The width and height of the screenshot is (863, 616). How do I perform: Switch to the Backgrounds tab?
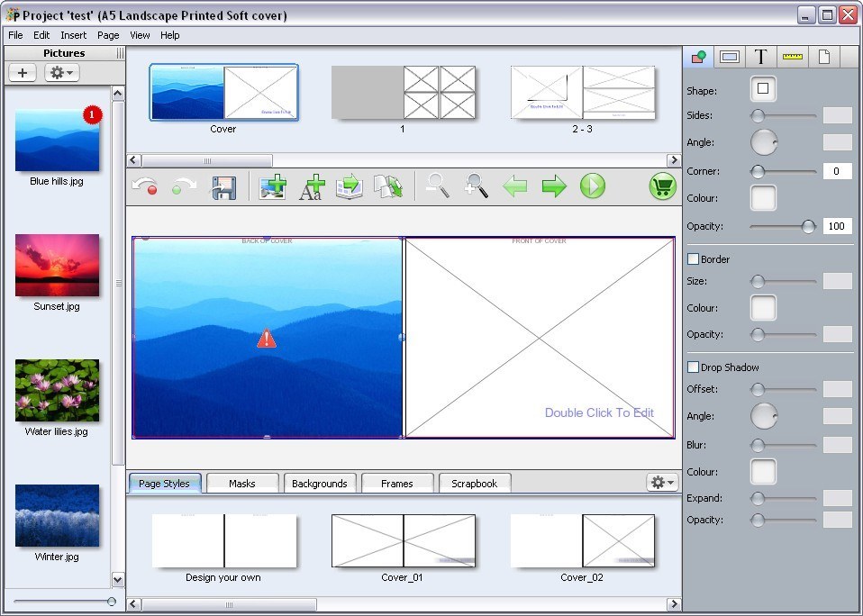coord(319,484)
